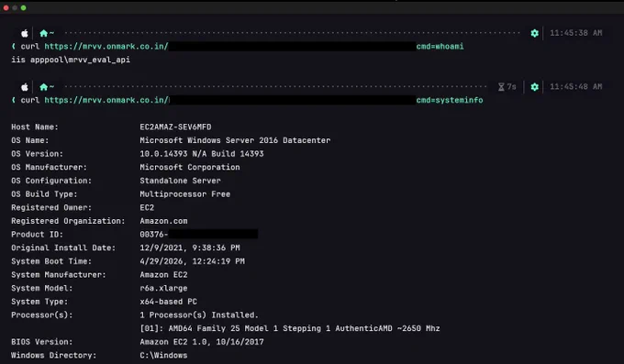Click the System Boot Time: label
The width and height of the screenshot is (624, 364).
click(51, 261)
